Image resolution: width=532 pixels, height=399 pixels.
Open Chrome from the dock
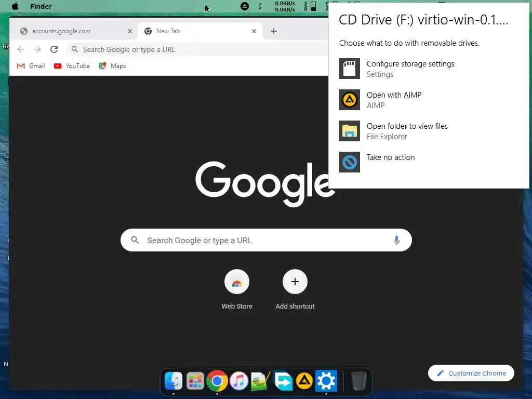(x=217, y=381)
